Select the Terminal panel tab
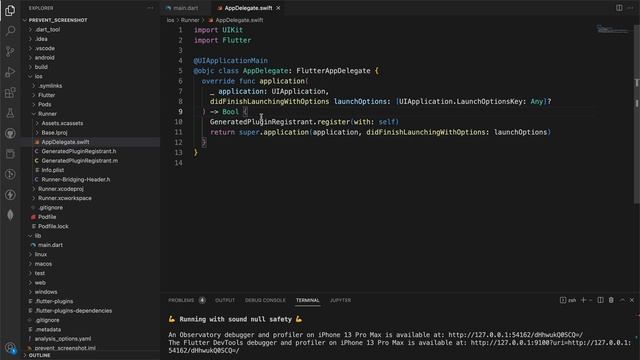Screen dimensions: 640x360 (308, 300)
